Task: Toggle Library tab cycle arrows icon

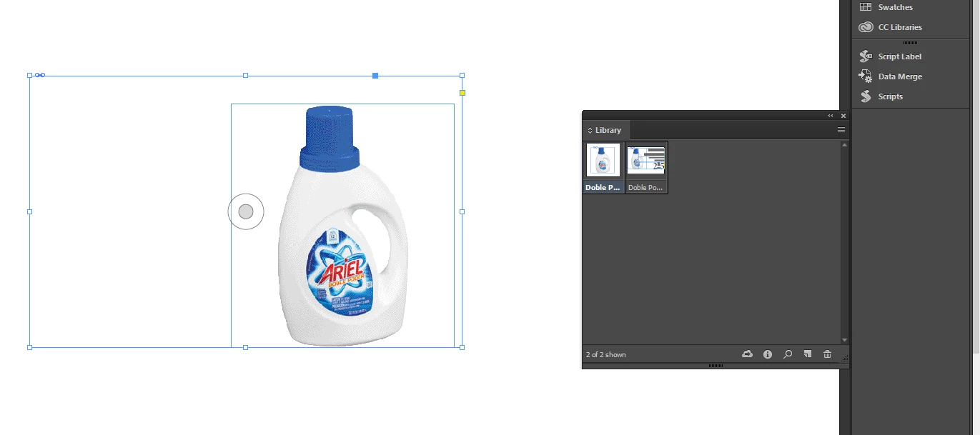Action: coord(590,131)
